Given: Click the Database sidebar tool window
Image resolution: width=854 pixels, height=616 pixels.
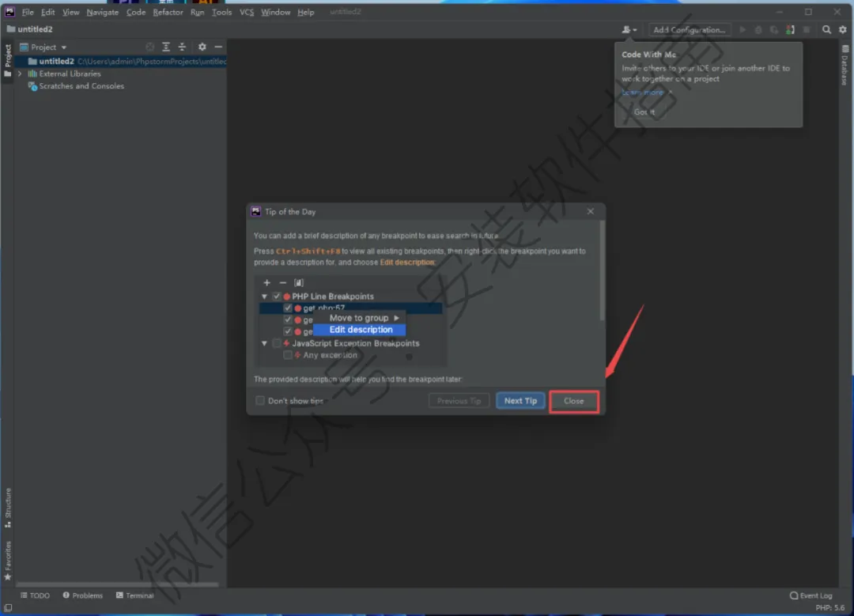Looking at the screenshot, I should click(x=845, y=66).
